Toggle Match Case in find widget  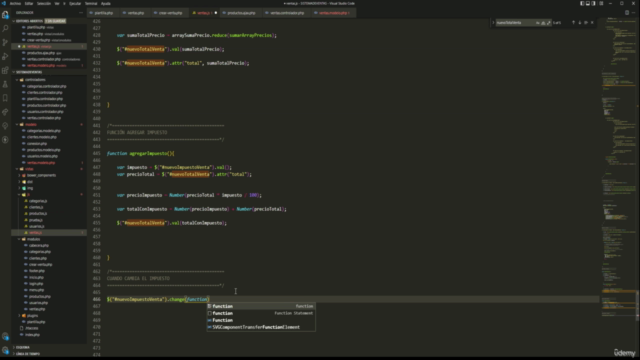[538, 23]
